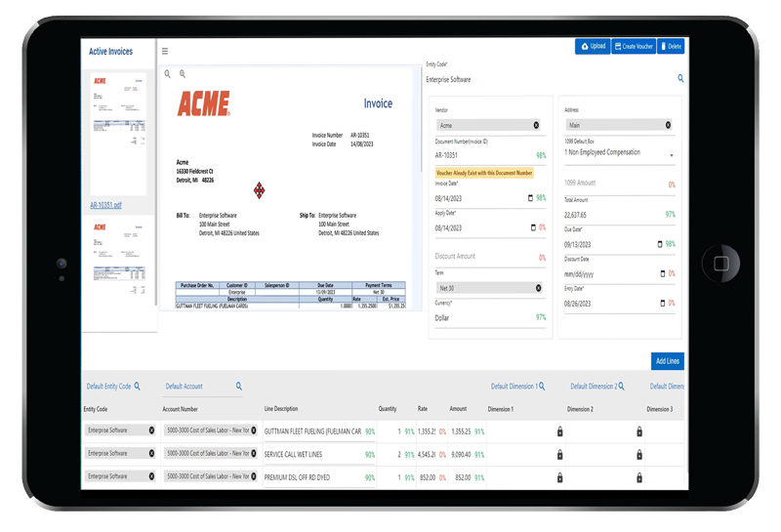Open calendar for Discount Date
Screen dimensions: 781x532
(663, 273)
